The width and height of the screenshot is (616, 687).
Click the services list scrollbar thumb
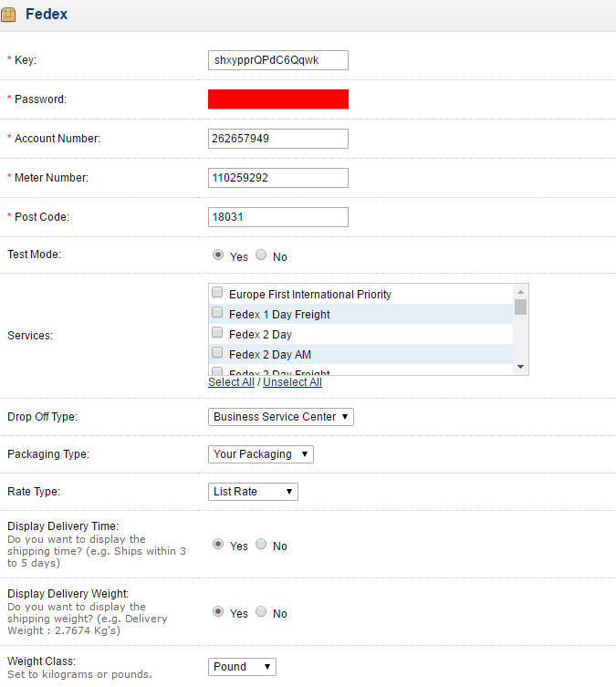(520, 307)
